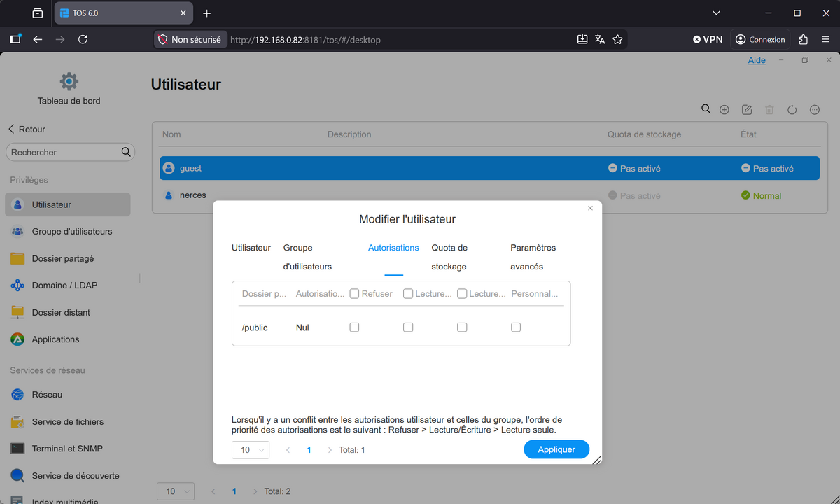
Task: Select the TOS 6.0 browser tab
Action: click(123, 13)
